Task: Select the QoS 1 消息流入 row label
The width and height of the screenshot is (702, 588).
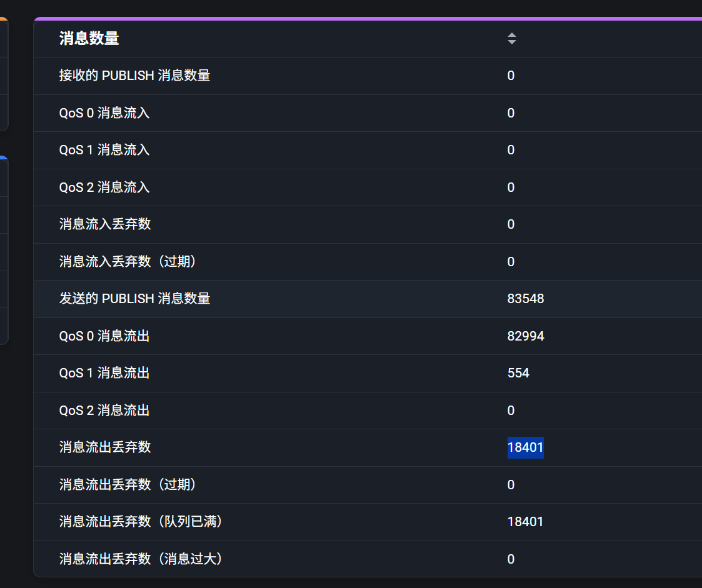Action: tap(104, 150)
